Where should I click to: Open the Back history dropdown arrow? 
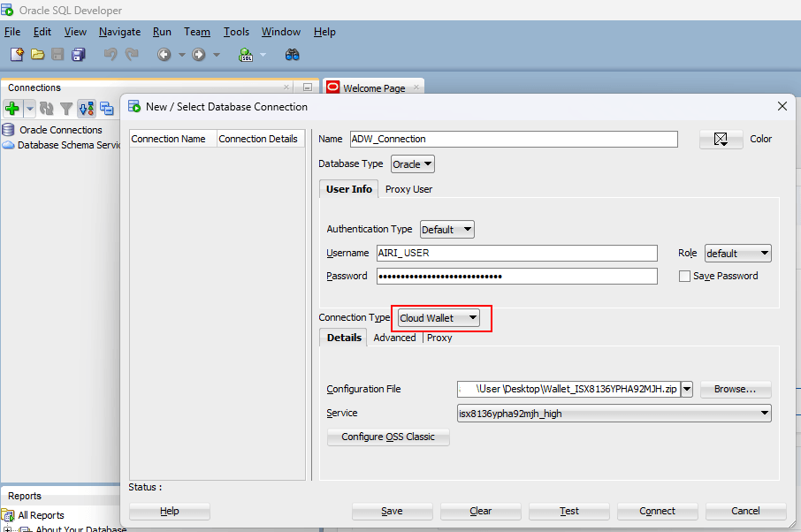pos(182,55)
